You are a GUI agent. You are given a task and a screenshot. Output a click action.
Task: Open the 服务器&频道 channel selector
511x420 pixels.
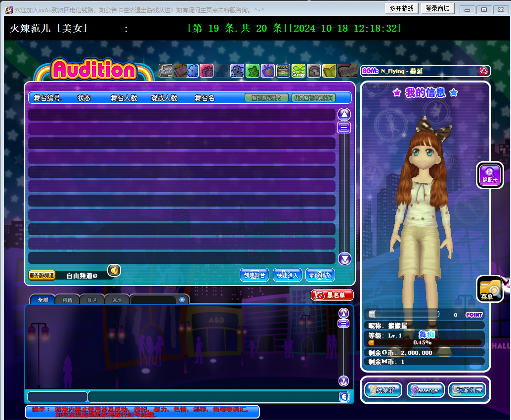pos(42,275)
